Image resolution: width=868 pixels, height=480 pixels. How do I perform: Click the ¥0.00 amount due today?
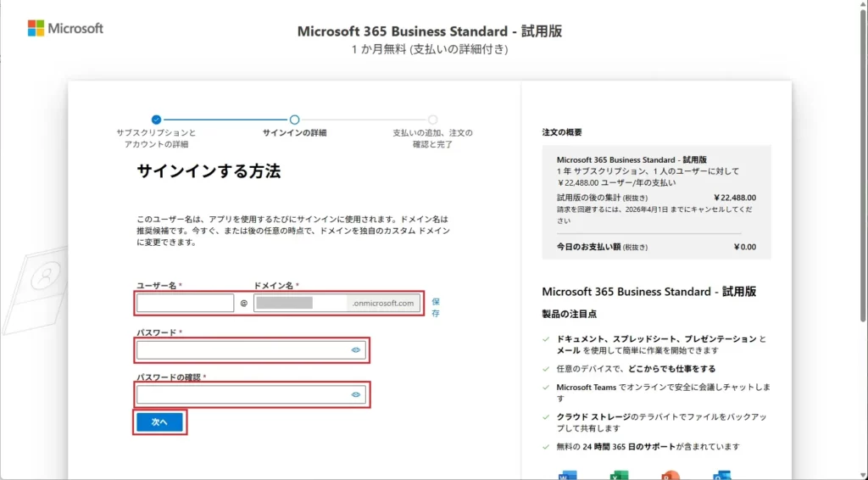point(744,247)
